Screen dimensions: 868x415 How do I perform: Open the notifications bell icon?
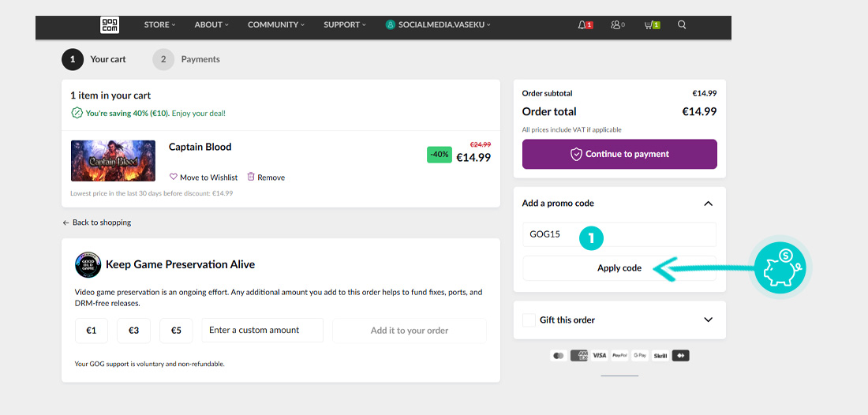[x=582, y=25]
